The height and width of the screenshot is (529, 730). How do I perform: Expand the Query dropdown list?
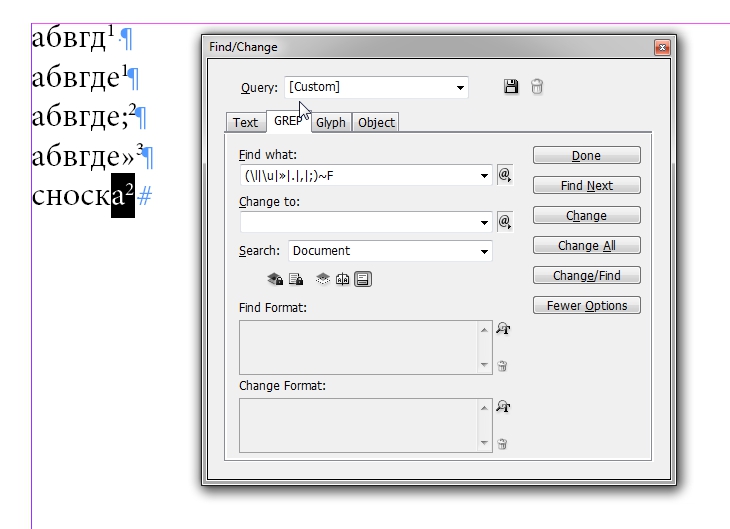[x=460, y=88]
